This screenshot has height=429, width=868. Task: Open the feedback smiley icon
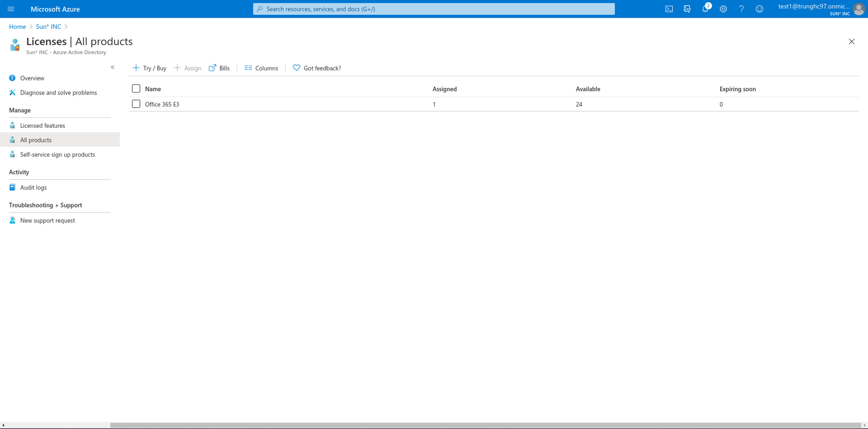point(760,9)
